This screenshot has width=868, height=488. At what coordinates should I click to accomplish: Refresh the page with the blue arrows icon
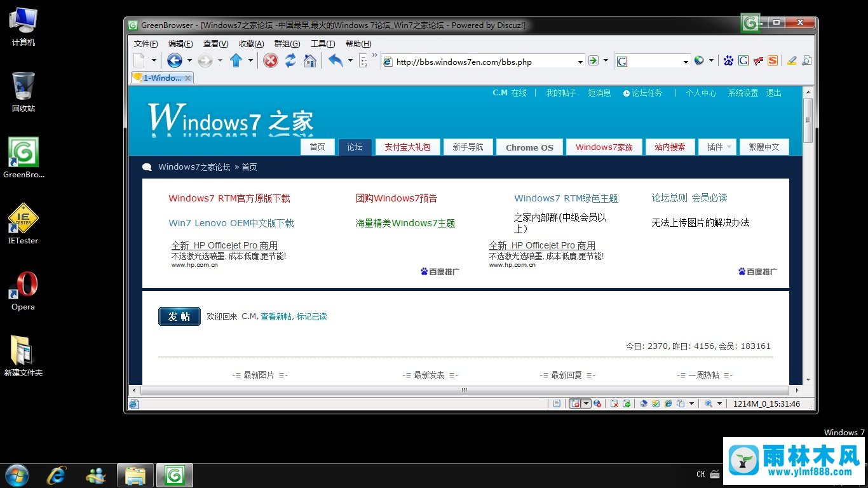290,60
